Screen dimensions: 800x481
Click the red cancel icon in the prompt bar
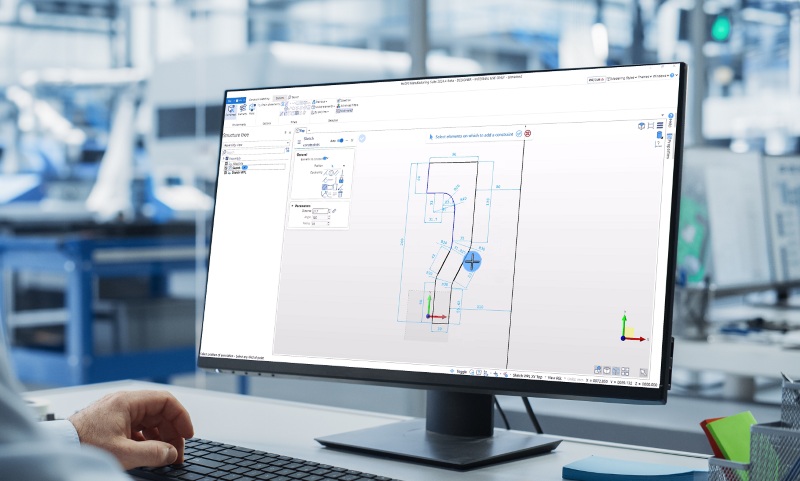pyautogui.click(x=527, y=133)
